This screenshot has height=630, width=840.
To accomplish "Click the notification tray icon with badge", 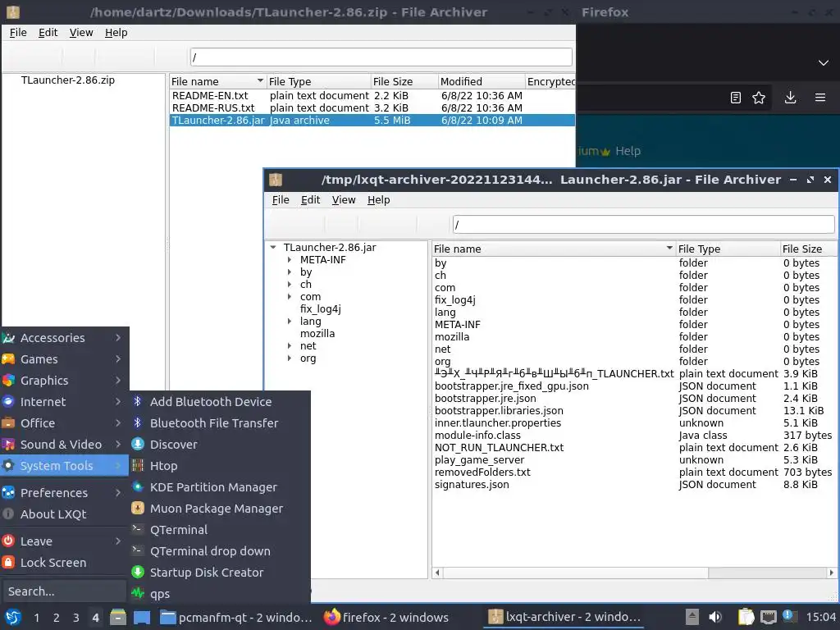I will (x=789, y=617).
